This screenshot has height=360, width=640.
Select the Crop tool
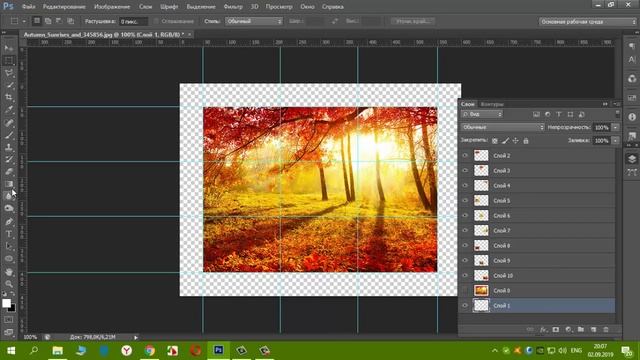pyautogui.click(x=9, y=97)
